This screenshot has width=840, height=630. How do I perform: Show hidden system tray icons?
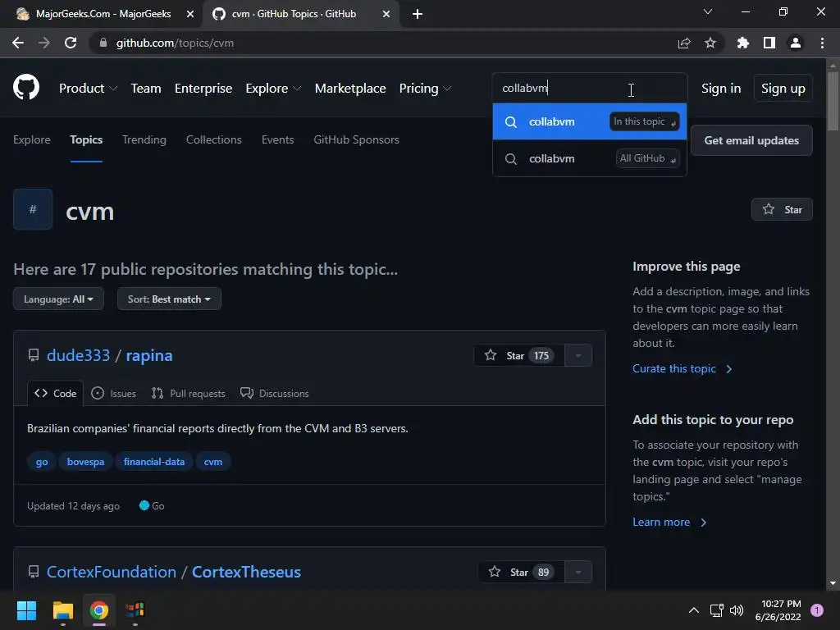pos(694,610)
